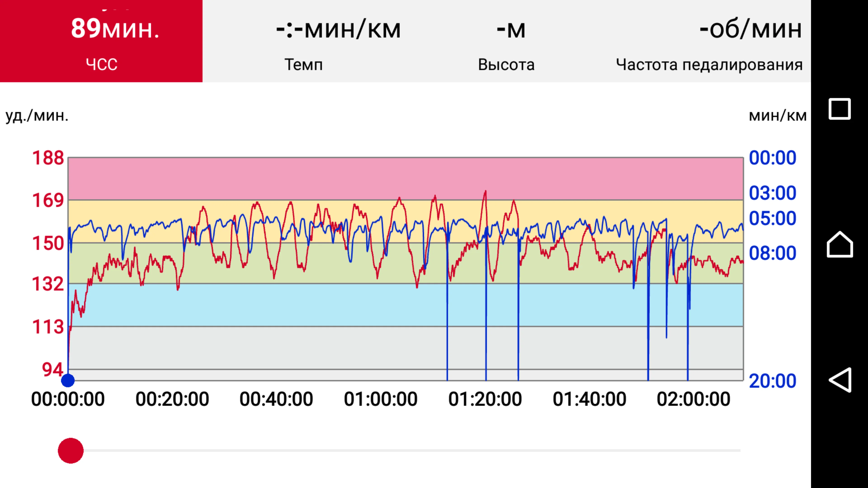This screenshot has height=488, width=868.
Task: Tap the Android recent apps square icon
Action: click(x=839, y=109)
